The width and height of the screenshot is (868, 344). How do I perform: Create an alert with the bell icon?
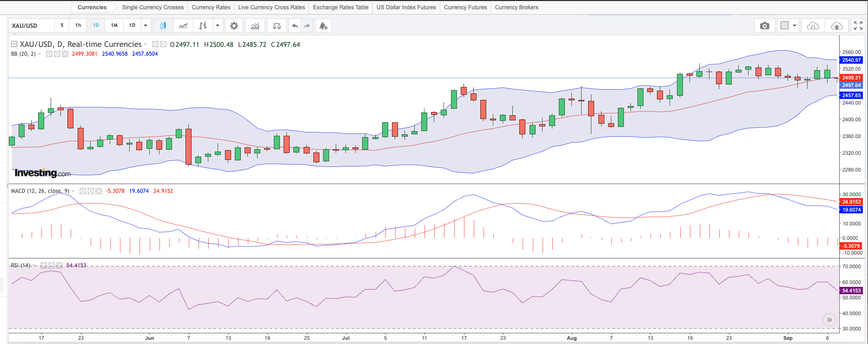323,26
